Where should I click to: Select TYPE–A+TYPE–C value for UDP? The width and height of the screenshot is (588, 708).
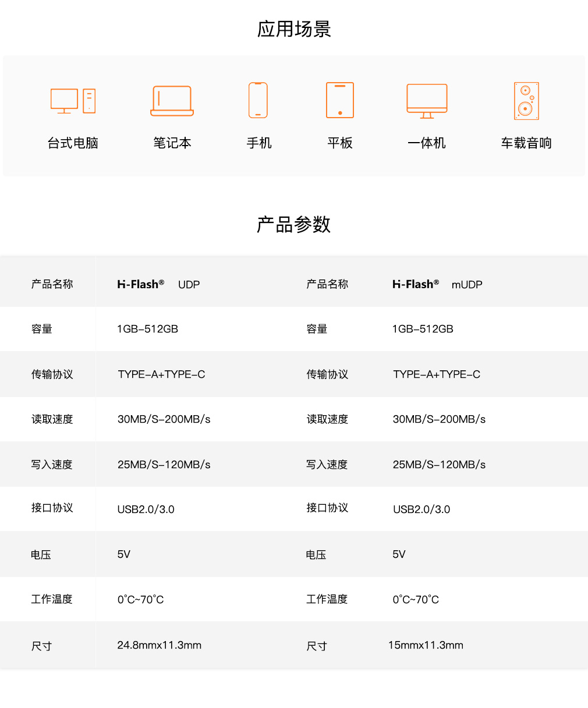(x=161, y=374)
